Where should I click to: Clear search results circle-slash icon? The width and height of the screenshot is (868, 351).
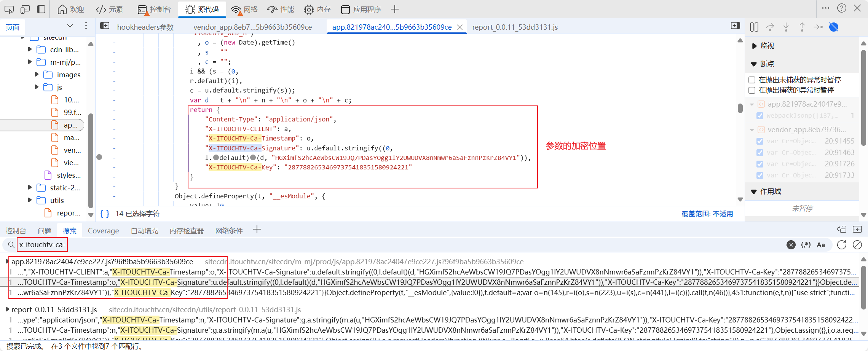(x=857, y=245)
